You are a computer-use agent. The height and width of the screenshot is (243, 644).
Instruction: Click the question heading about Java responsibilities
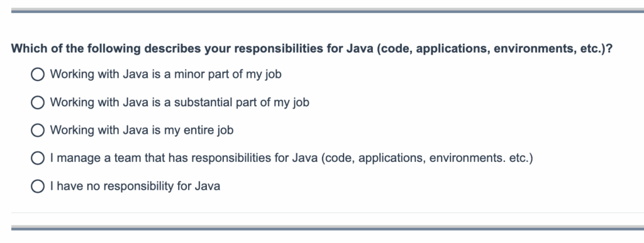[x=312, y=49]
